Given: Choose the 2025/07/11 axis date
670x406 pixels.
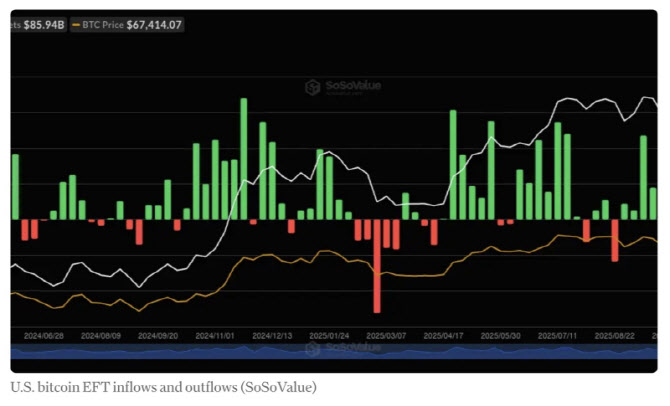Looking at the screenshot, I should coord(557,336).
